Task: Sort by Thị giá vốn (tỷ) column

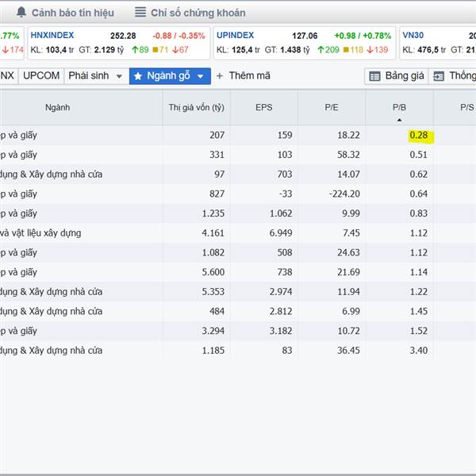Action: pos(197,106)
